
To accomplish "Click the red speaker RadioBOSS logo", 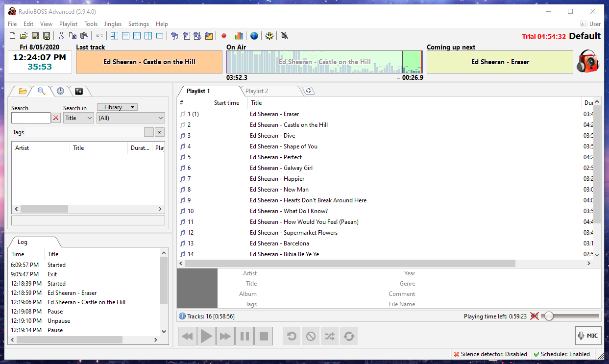I will 587,61.
